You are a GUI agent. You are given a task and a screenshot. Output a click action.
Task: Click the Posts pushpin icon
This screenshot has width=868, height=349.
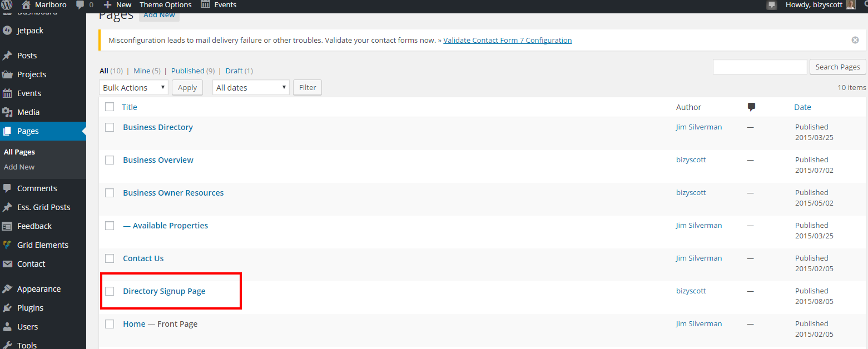(7, 56)
